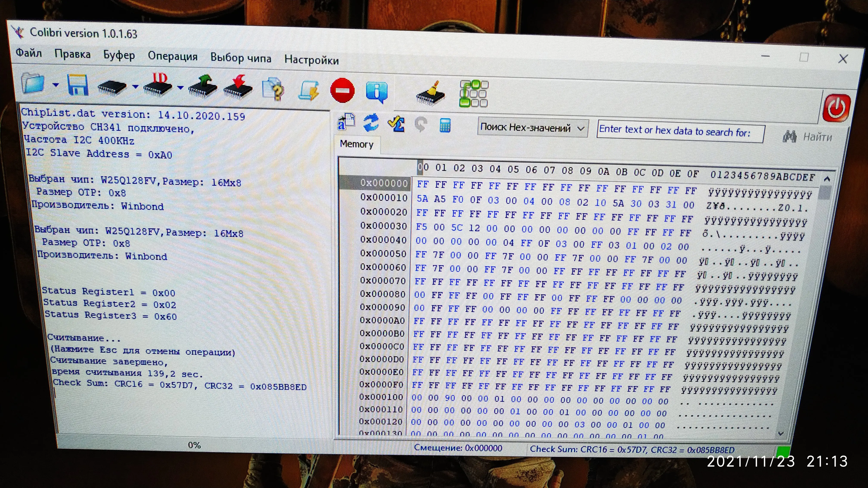The image size is (868, 488).
Task: Click the red stop operation icon
Action: [x=342, y=90]
